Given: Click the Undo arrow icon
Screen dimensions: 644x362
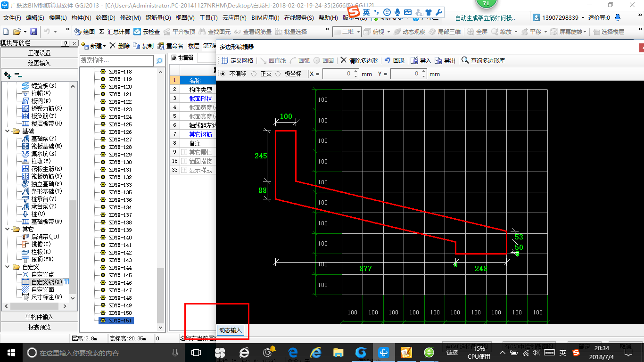Looking at the screenshot, I should 47,32.
